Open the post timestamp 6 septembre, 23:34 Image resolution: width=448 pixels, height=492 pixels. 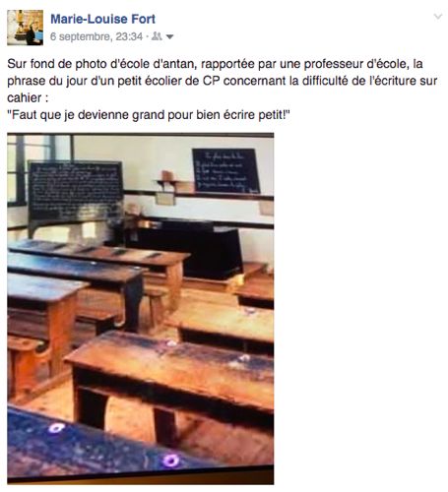coord(96,36)
